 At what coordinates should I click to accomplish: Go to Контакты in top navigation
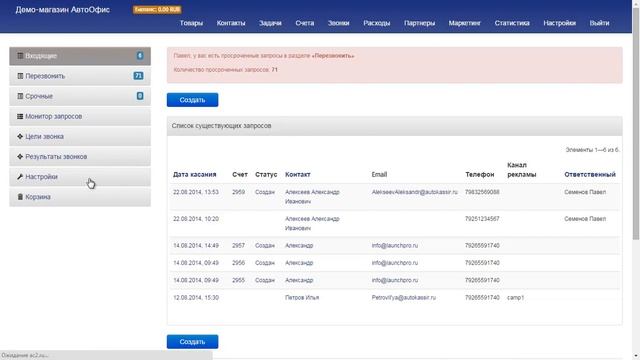click(x=231, y=23)
